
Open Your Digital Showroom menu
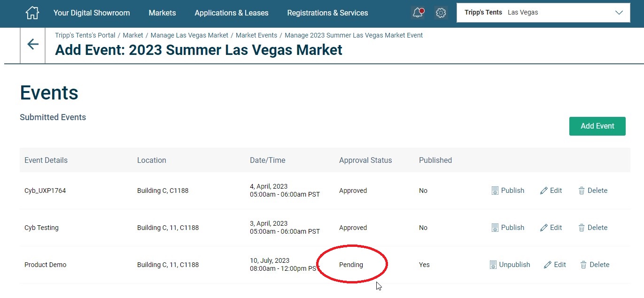[92, 13]
